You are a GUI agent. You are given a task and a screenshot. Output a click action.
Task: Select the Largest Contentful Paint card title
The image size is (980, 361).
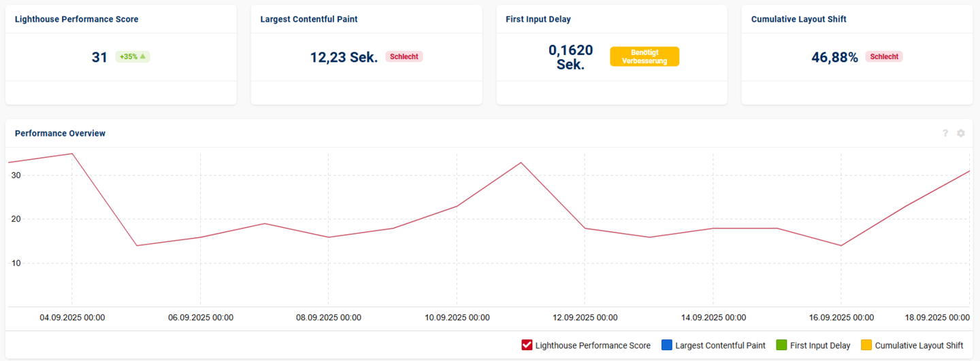tap(309, 19)
